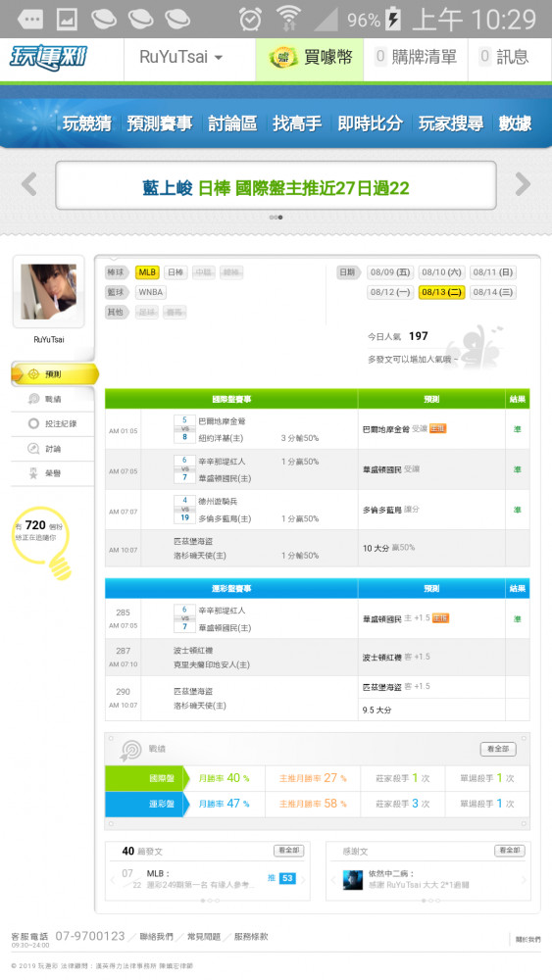
Task: Open 戰績 sidebar icon
Action: click(33, 399)
